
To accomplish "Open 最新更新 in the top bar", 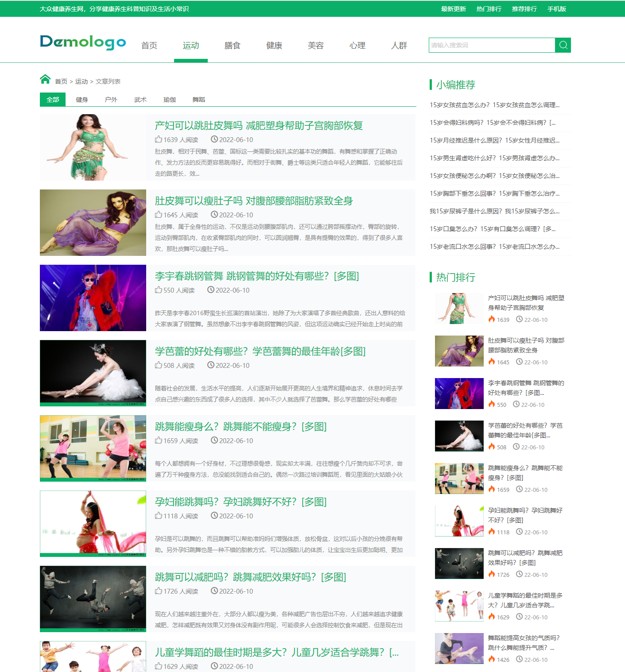I will tap(454, 9).
